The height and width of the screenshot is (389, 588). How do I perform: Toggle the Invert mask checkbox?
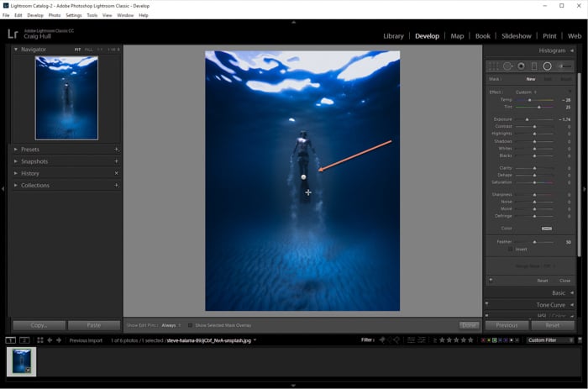511,249
